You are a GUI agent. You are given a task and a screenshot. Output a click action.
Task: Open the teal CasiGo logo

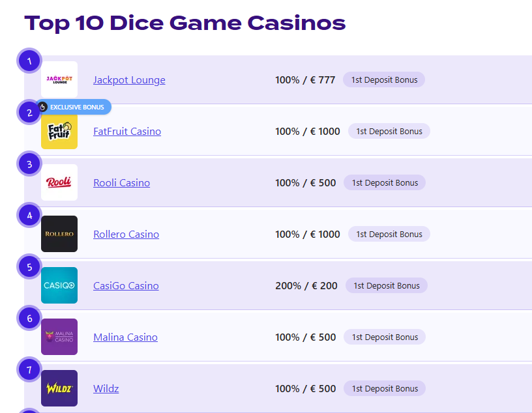tap(59, 285)
